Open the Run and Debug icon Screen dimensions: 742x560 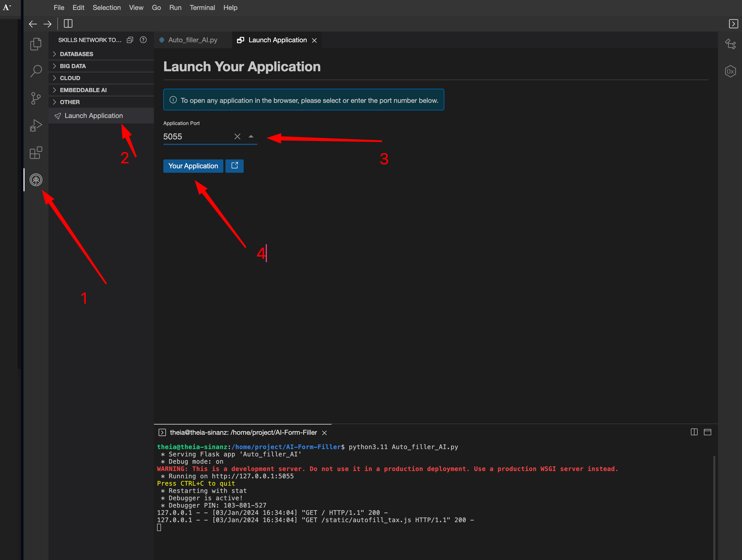click(x=35, y=126)
